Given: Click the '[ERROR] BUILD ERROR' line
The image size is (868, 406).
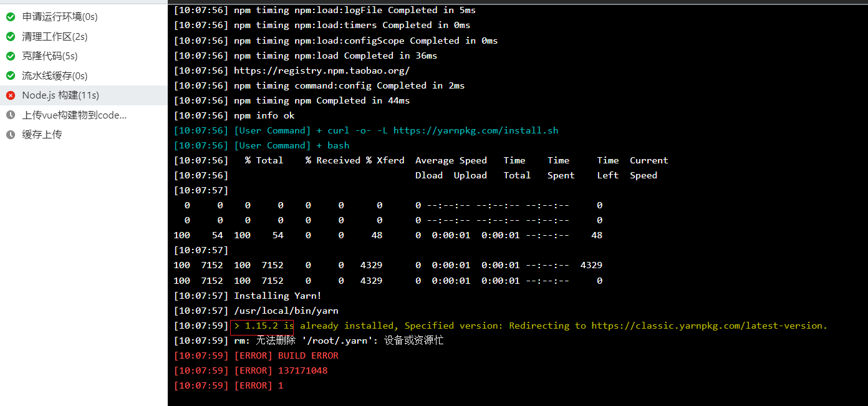Looking at the screenshot, I should (256, 355).
